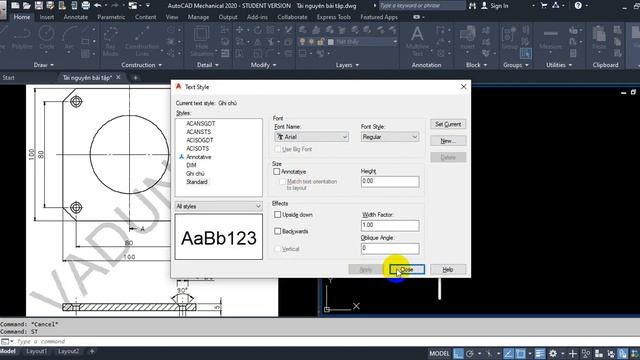Viewport: 640px width, 360px height.
Task: Open the All styles filter dropdown
Action: [218, 206]
